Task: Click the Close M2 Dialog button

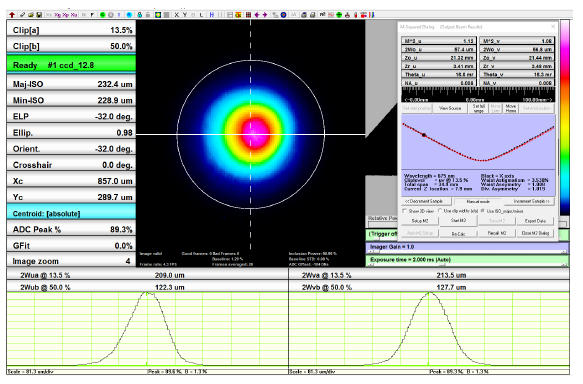Action: click(x=535, y=233)
